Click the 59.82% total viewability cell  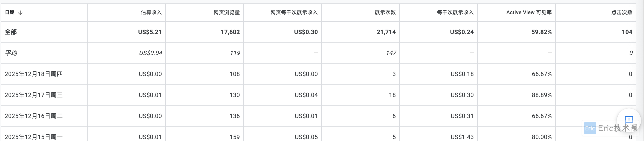coord(541,32)
